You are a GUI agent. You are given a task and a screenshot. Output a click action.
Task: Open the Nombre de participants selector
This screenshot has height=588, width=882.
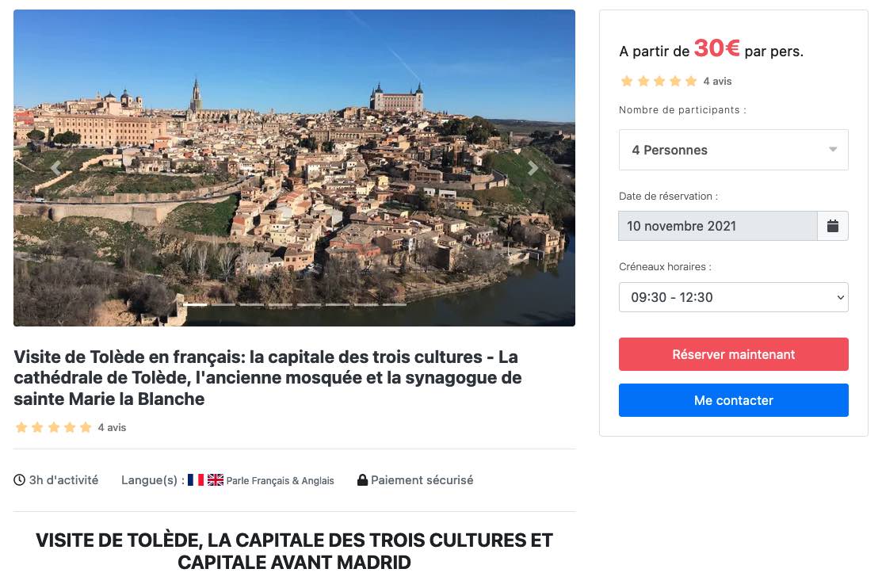[733, 150]
